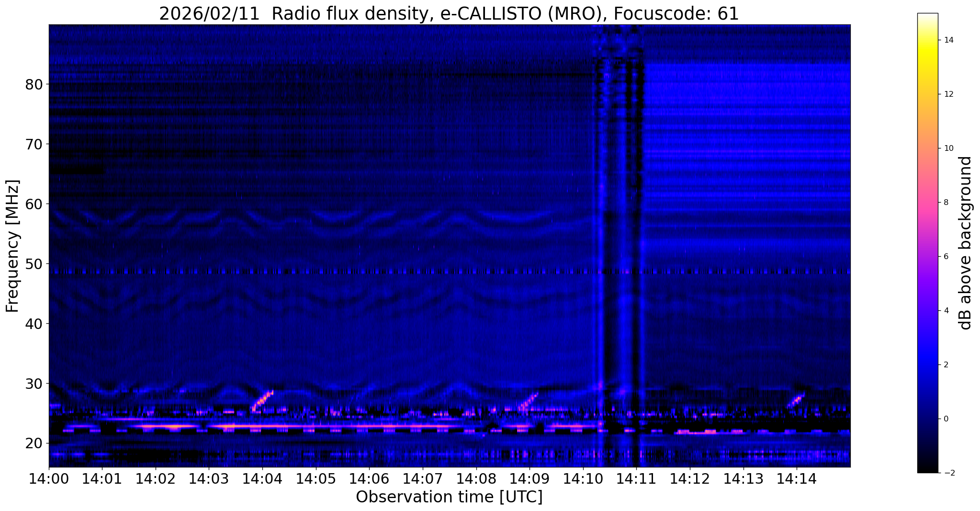Click the 14:03 time tick label
The image size is (980, 511).
coord(209,478)
